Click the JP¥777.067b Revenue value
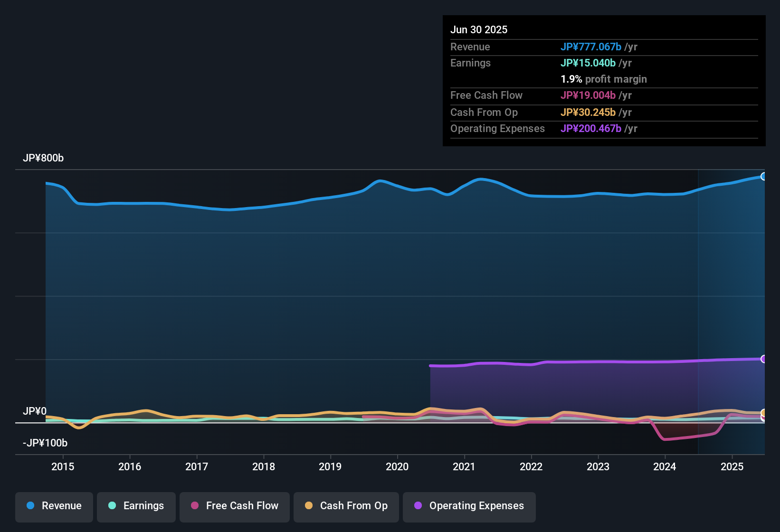Image resolution: width=780 pixels, height=532 pixels. 591,47
